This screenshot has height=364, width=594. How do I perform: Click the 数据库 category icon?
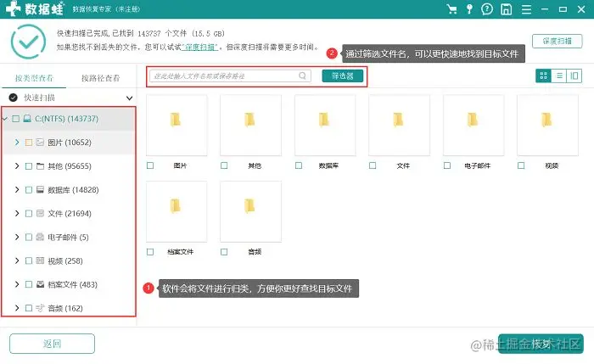[x=40, y=189]
